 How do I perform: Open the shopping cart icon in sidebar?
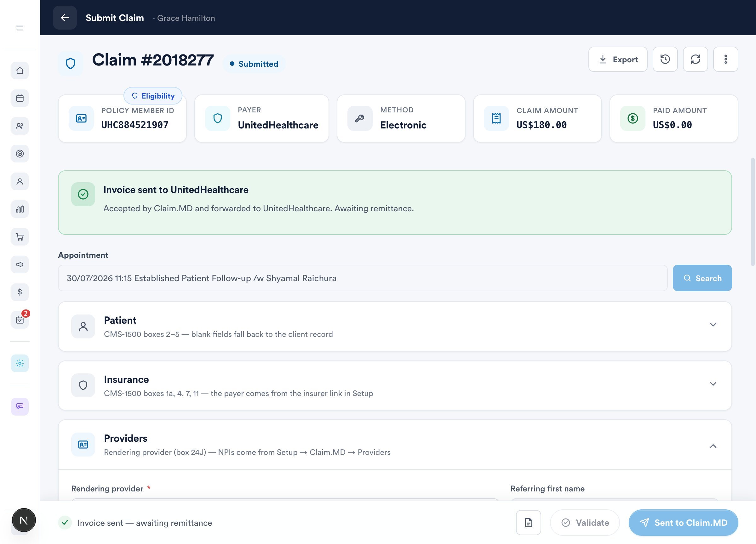pos(20,237)
